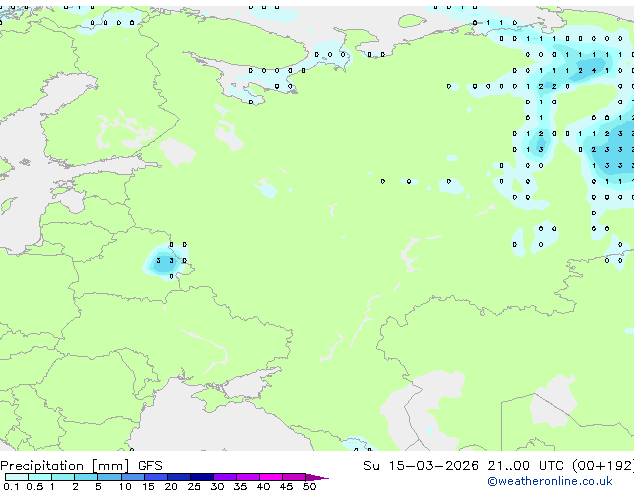Viewport: 634px width, 490px height.
Task: Click the 'Su 15-03-2026 21..00 UTC (00+192)' timestamp
Action: point(498,466)
